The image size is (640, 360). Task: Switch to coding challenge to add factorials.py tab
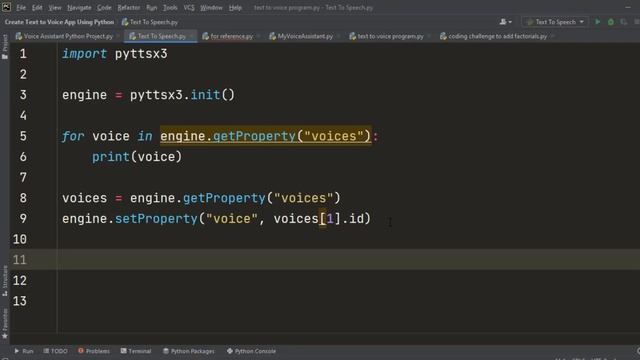coord(497,36)
